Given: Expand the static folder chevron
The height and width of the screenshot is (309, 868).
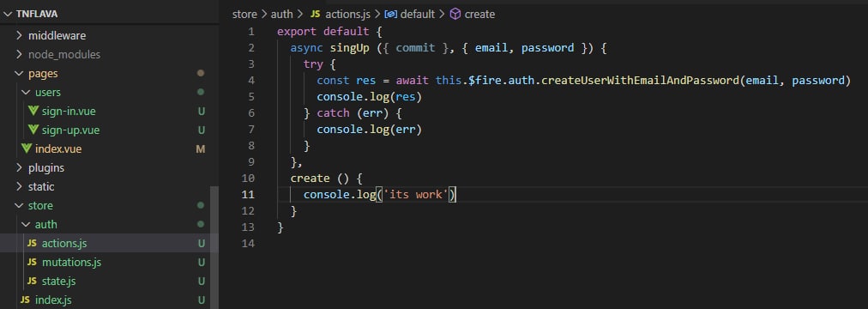Looking at the screenshot, I should [19, 186].
